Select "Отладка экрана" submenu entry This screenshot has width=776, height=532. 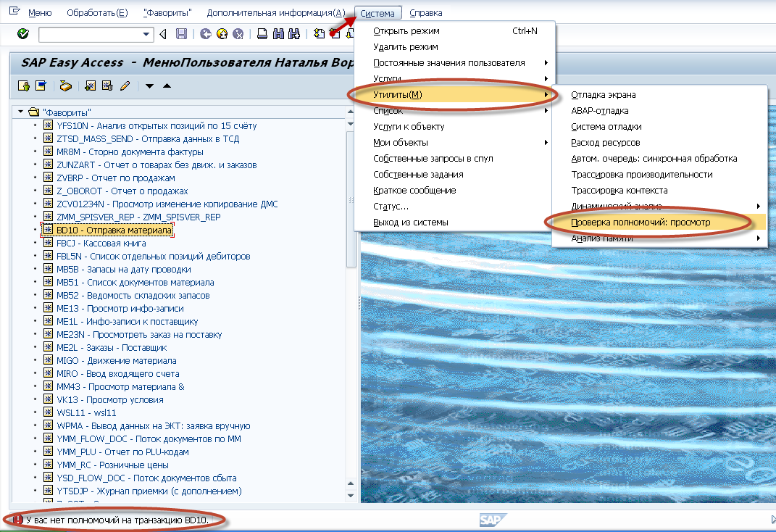[x=659, y=94]
